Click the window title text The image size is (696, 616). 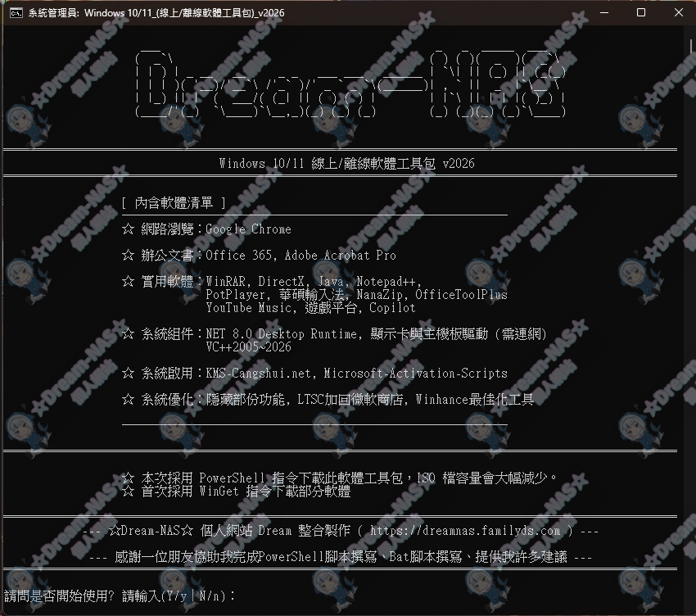[x=156, y=13]
